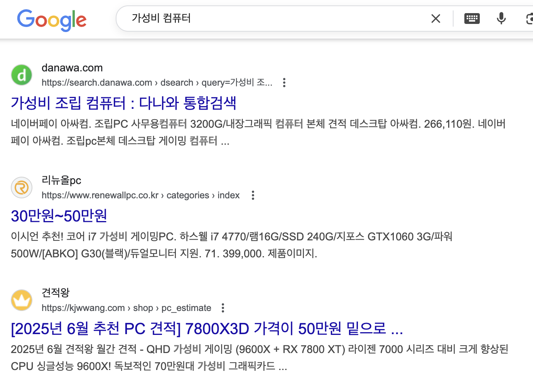Click the Google logo
533x392 pixels.
(x=52, y=20)
